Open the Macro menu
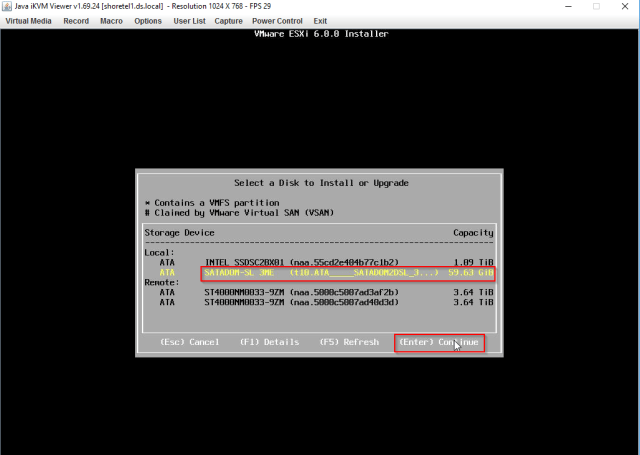The image size is (640, 455). 111,21
